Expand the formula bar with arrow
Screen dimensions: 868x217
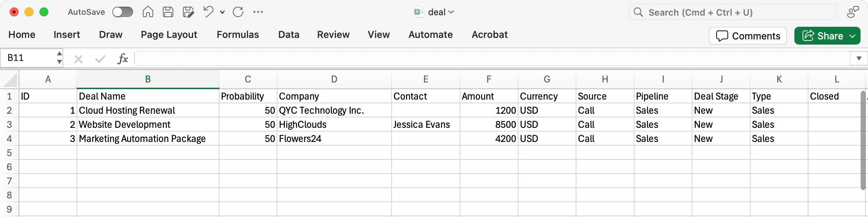(859, 58)
